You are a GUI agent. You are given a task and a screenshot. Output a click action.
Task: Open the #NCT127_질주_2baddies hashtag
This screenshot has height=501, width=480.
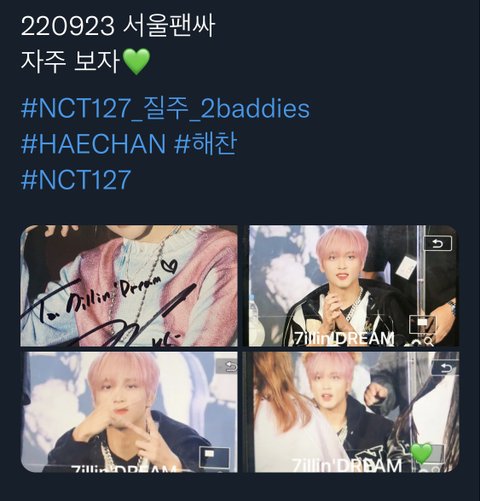(165, 109)
